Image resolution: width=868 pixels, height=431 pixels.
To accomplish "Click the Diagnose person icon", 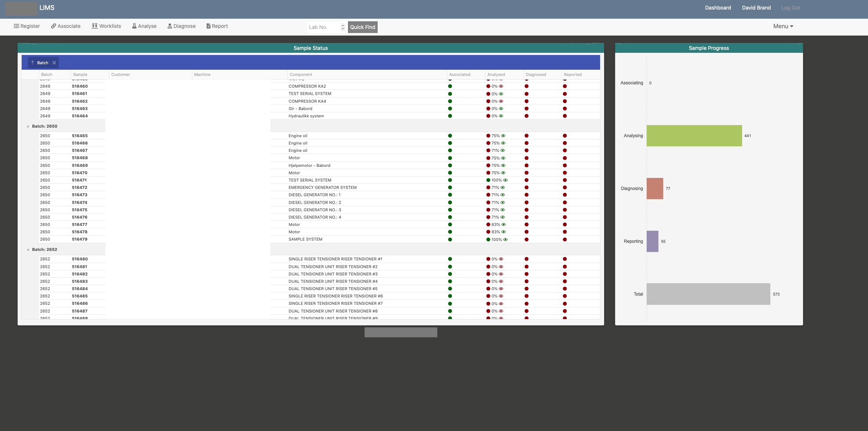I will point(170,26).
